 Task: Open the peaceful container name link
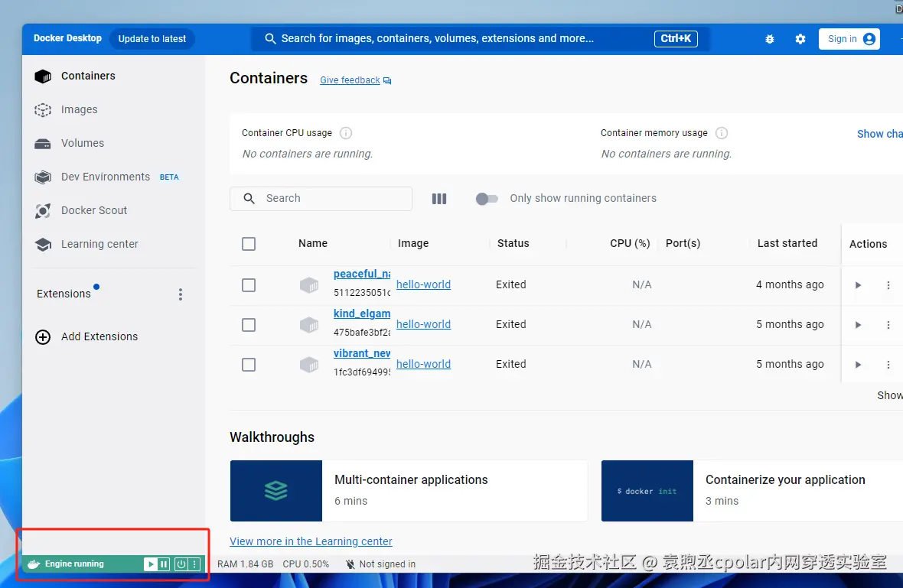pyautogui.click(x=362, y=275)
